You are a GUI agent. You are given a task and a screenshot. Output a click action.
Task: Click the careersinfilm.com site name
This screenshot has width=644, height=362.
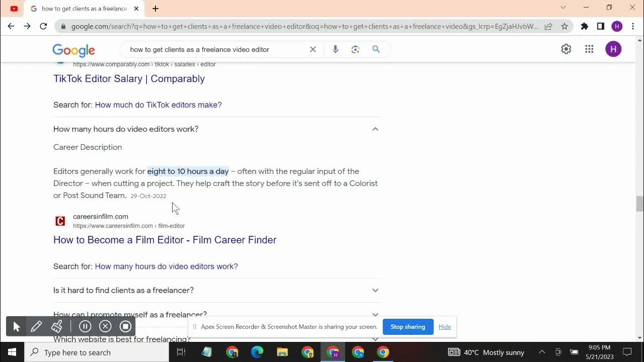[x=101, y=217]
